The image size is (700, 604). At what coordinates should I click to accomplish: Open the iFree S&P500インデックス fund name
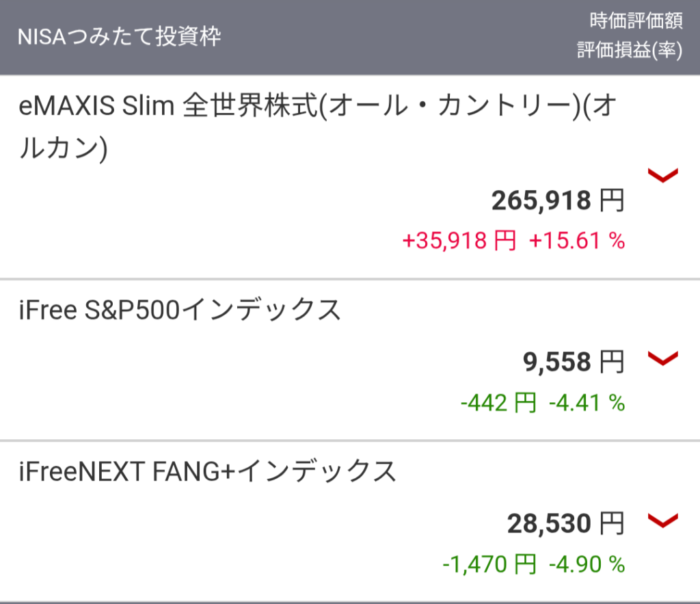(x=180, y=311)
